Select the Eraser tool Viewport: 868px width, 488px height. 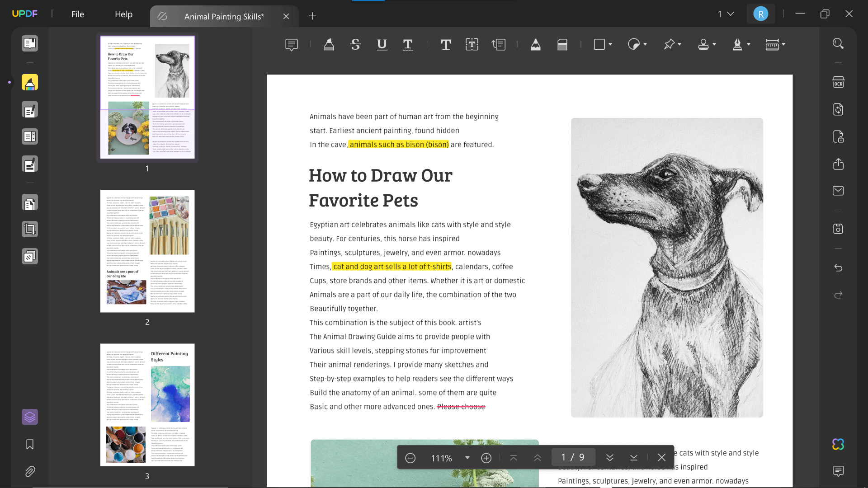(x=562, y=44)
